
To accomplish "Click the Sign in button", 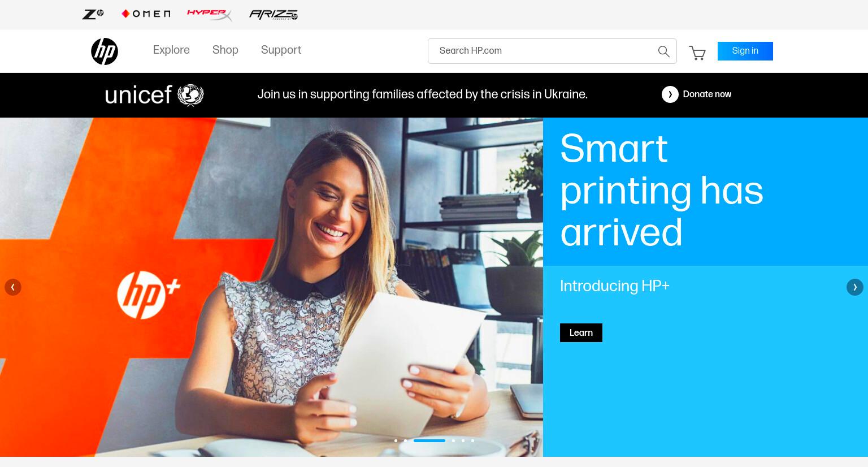I will (x=745, y=51).
